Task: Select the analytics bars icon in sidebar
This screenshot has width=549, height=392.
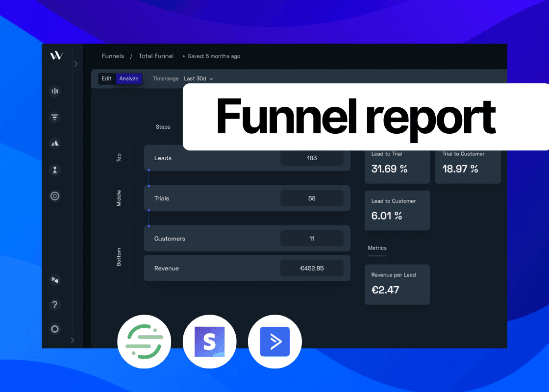Action: [54, 91]
